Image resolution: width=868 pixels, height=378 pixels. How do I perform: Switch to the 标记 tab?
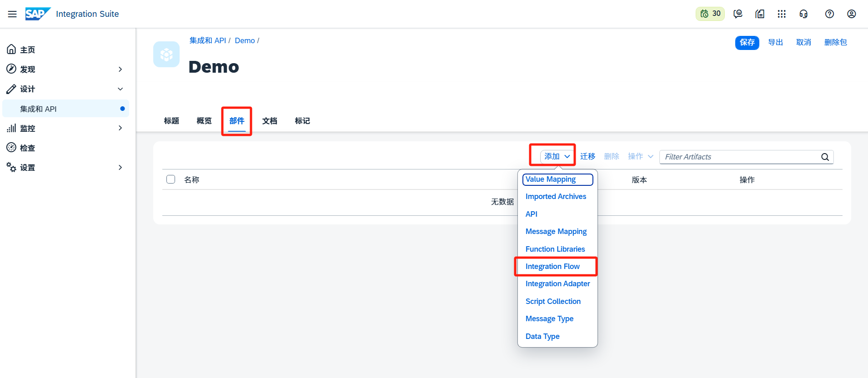pos(302,121)
